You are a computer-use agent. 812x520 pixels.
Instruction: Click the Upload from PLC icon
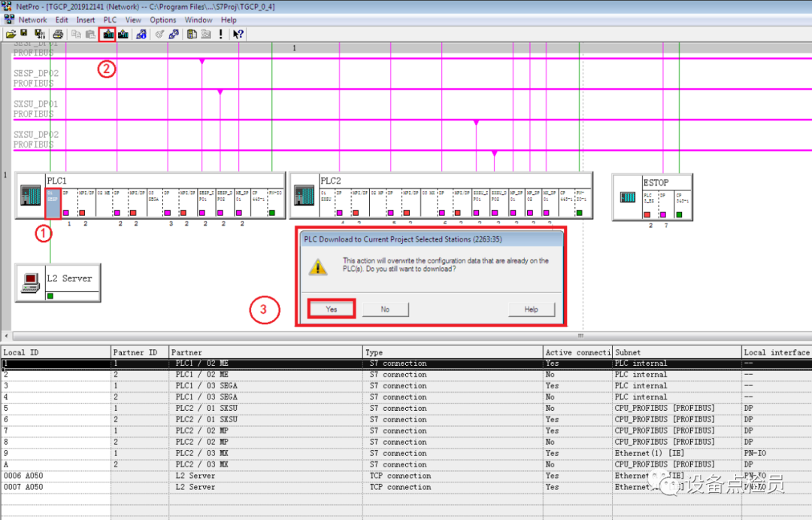point(123,34)
